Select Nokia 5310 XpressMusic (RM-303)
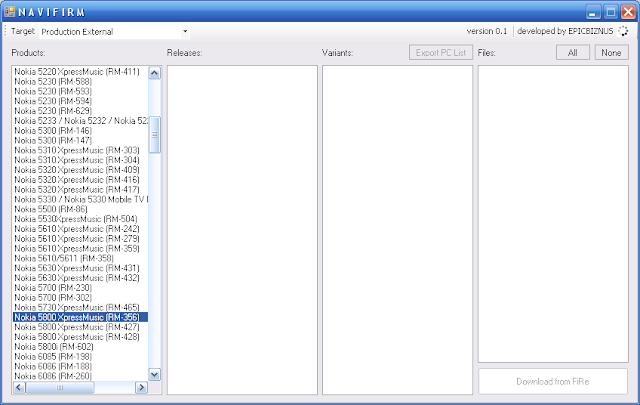The image size is (640, 405). click(x=80, y=150)
